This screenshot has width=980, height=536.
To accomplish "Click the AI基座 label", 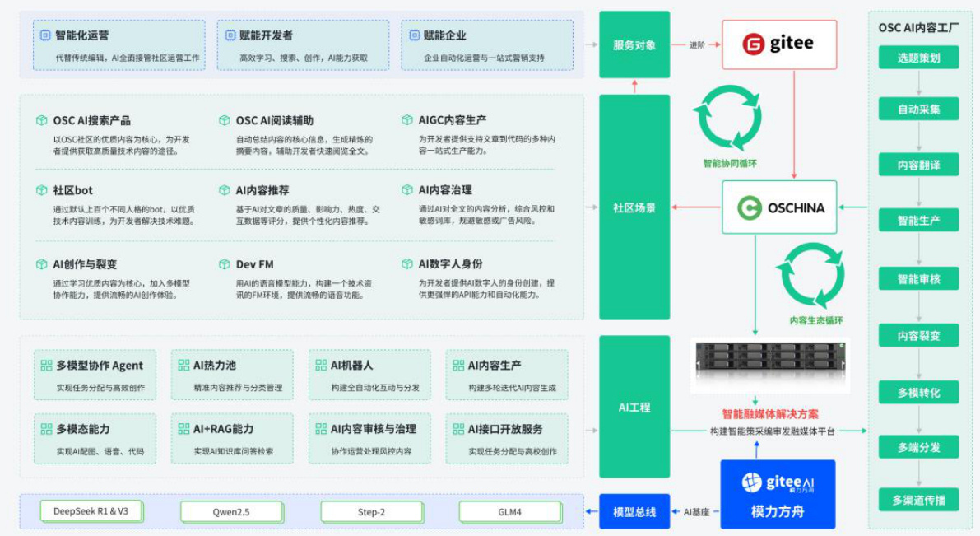I will click(x=696, y=511).
